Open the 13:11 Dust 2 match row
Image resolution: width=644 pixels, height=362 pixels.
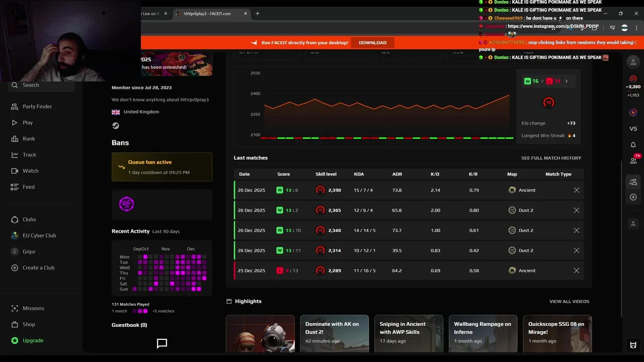click(409, 250)
